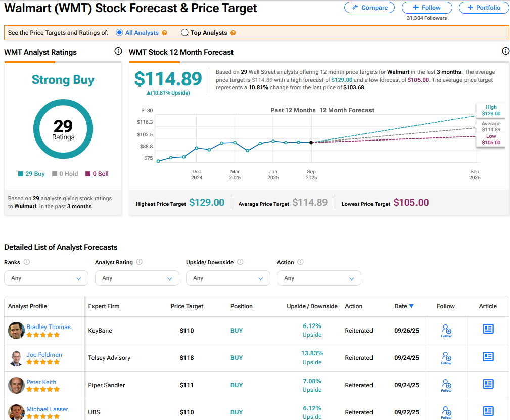Show info tooltip for Action filter

pyautogui.click(x=301, y=262)
